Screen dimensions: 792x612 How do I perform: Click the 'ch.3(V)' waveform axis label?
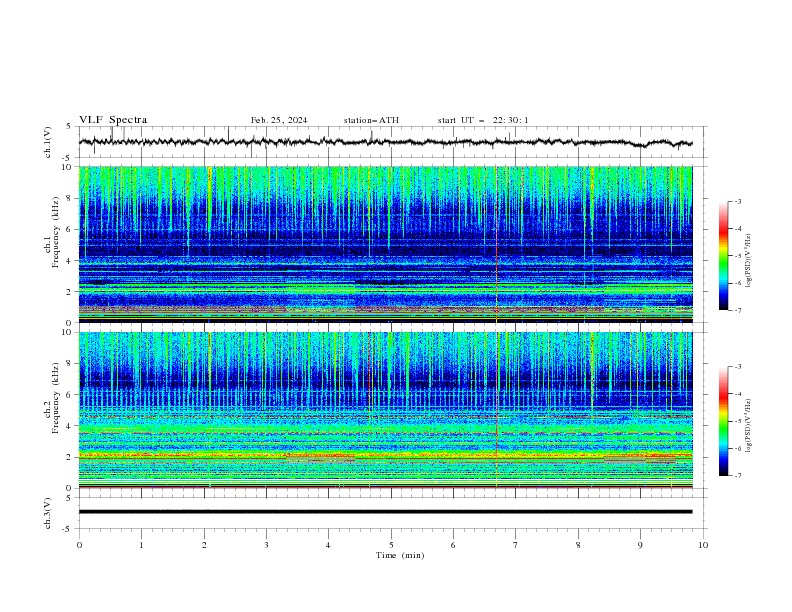(x=48, y=514)
